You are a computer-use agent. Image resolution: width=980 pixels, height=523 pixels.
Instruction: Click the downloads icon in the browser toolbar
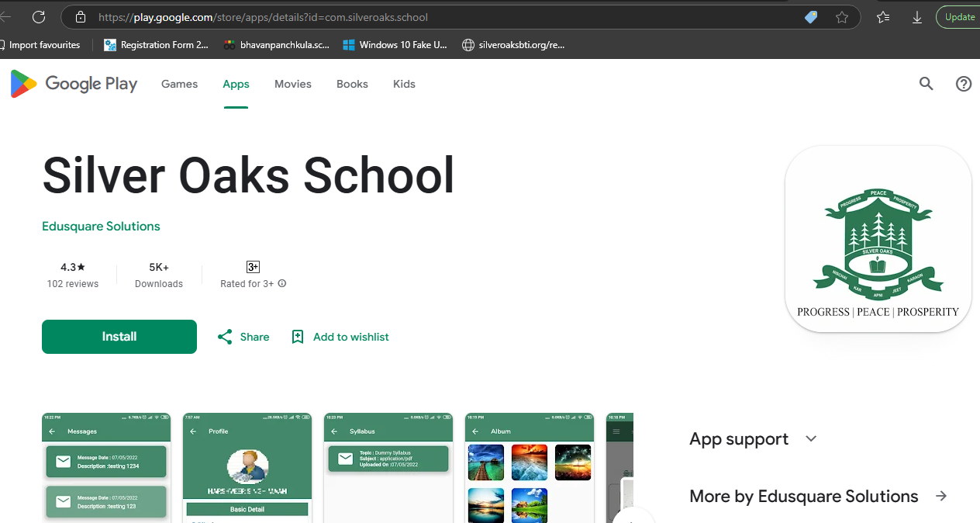(916, 16)
